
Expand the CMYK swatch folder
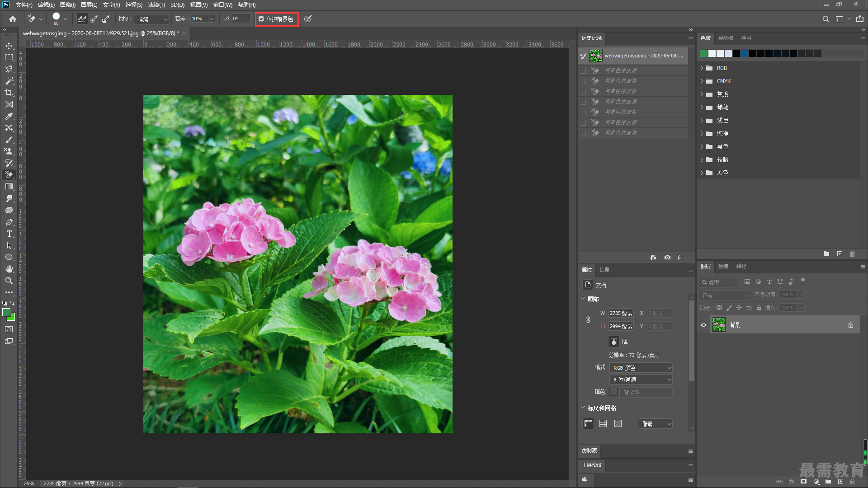(x=702, y=81)
